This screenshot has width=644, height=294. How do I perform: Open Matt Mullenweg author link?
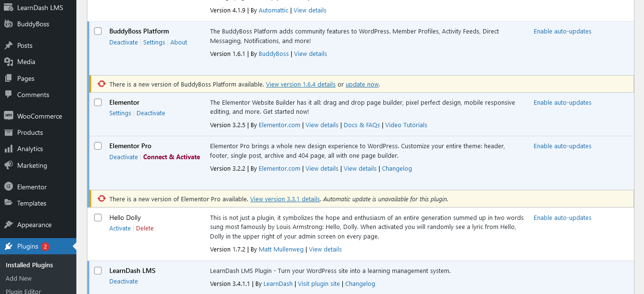click(281, 249)
